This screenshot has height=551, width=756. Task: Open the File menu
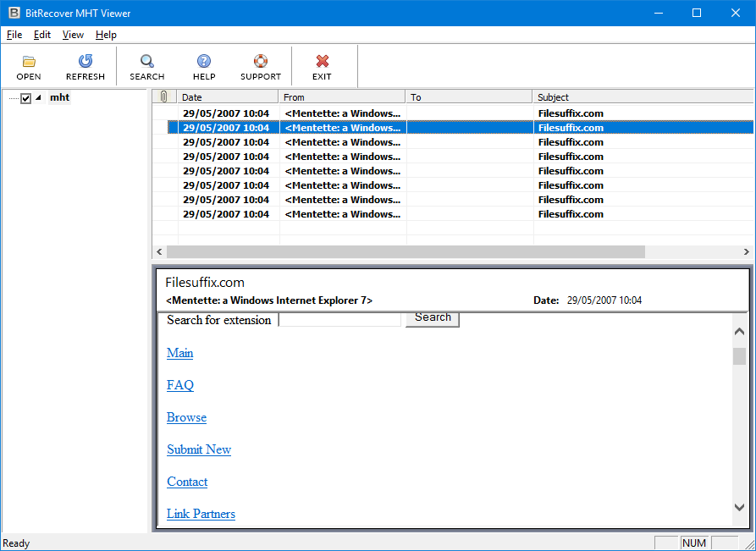[14, 35]
